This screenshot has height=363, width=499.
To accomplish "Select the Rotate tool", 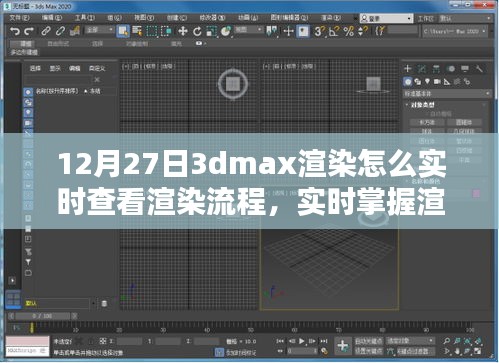I will [197, 31].
